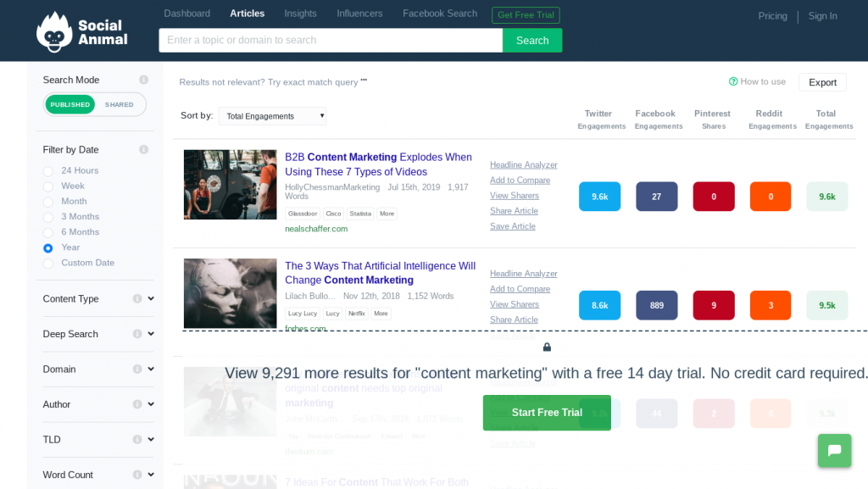Click the Export button
868x489 pixels.
(x=822, y=82)
